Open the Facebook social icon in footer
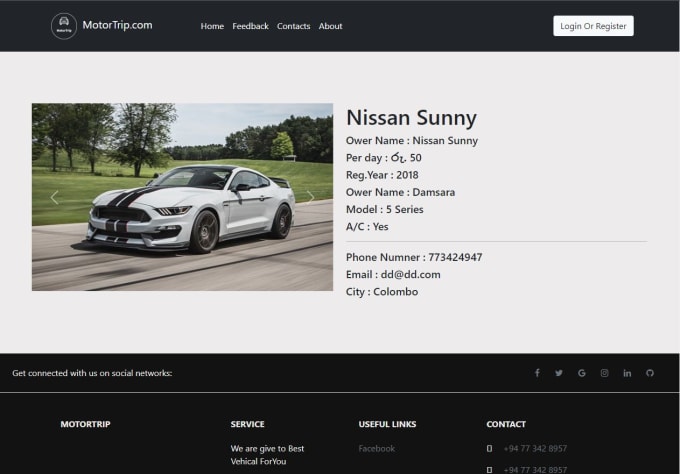 pos(537,373)
